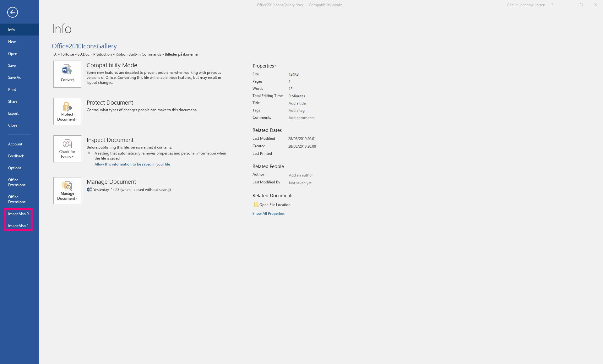Open Word Options
The height and width of the screenshot is (364, 603).
(19, 168)
